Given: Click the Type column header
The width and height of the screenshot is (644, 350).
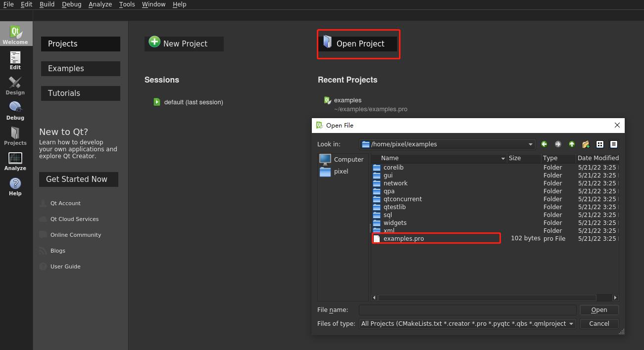Looking at the screenshot, I should click(x=558, y=158).
